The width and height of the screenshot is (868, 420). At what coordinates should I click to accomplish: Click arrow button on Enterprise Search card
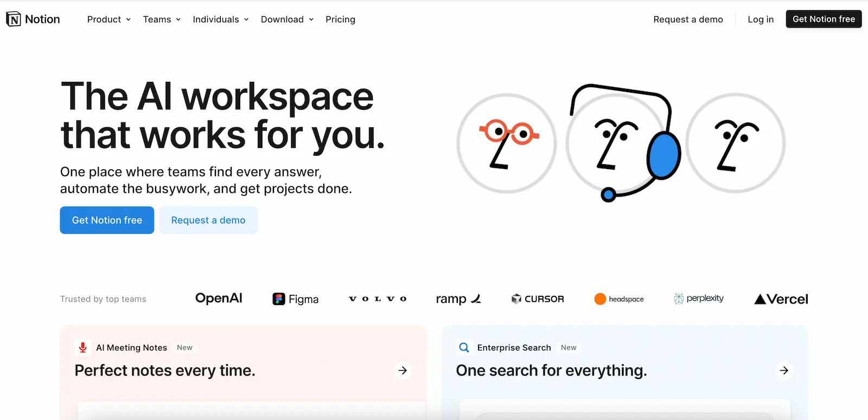pos(784,371)
